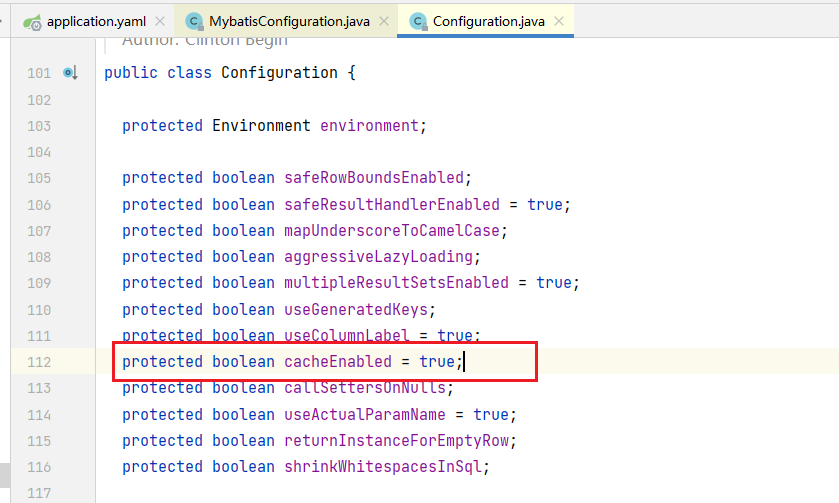This screenshot has height=503, width=839.
Task: Click the Configuration class name in declaration
Action: (279, 73)
